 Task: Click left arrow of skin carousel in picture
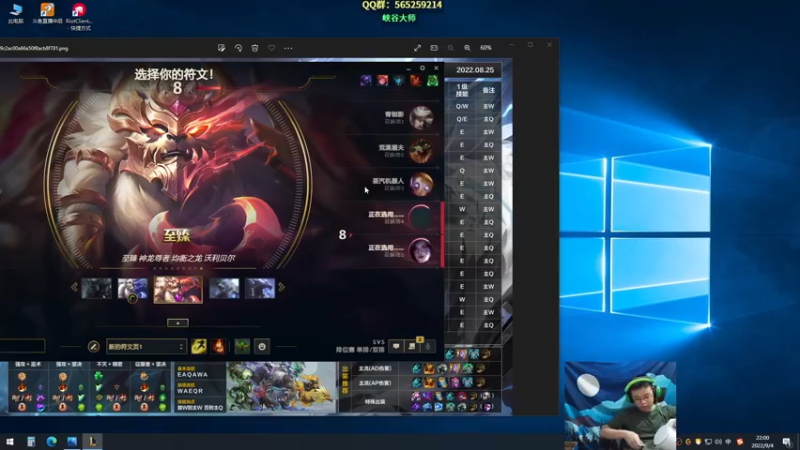point(74,287)
